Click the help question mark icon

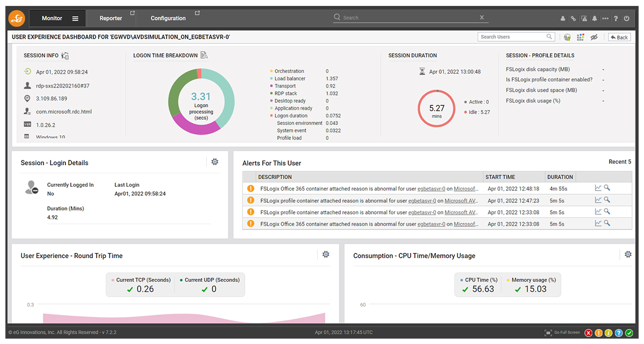click(616, 18)
